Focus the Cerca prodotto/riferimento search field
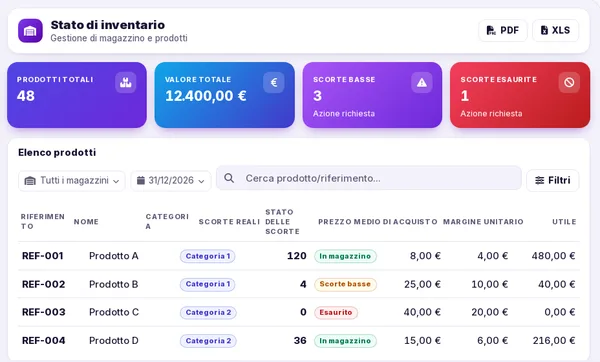 click(369, 178)
